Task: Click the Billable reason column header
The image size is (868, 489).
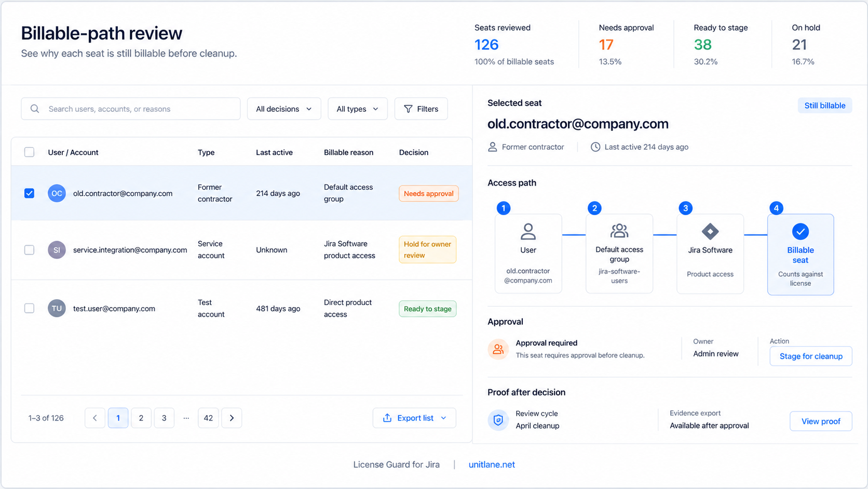Action: 348,152
